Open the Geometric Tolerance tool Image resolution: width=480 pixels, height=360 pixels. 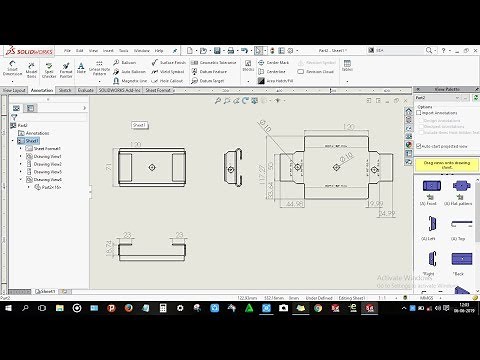(213, 62)
